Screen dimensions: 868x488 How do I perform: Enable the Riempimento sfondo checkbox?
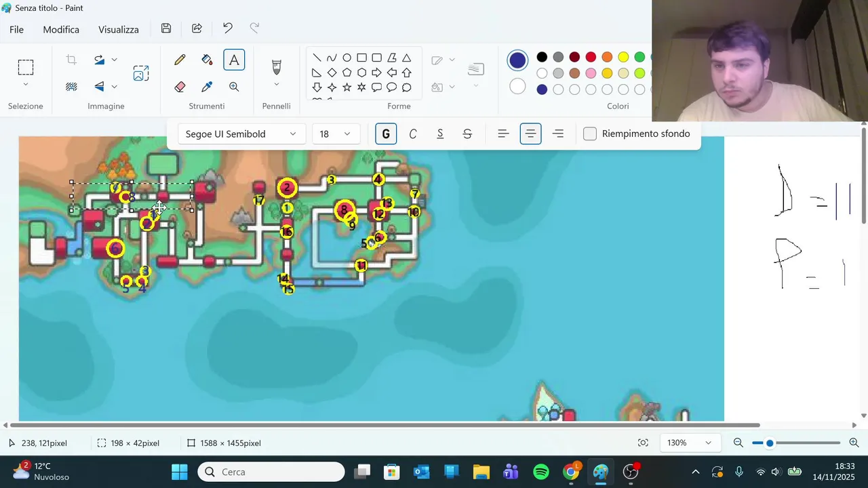[x=590, y=134]
